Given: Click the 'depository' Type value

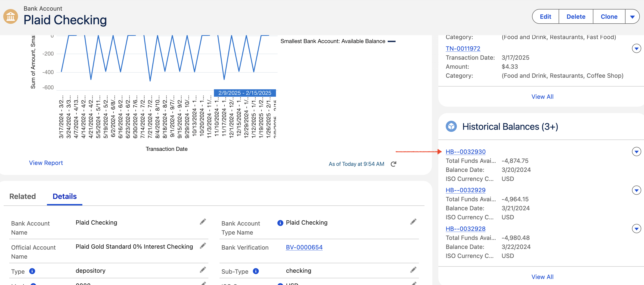Looking at the screenshot, I should click(x=90, y=270).
